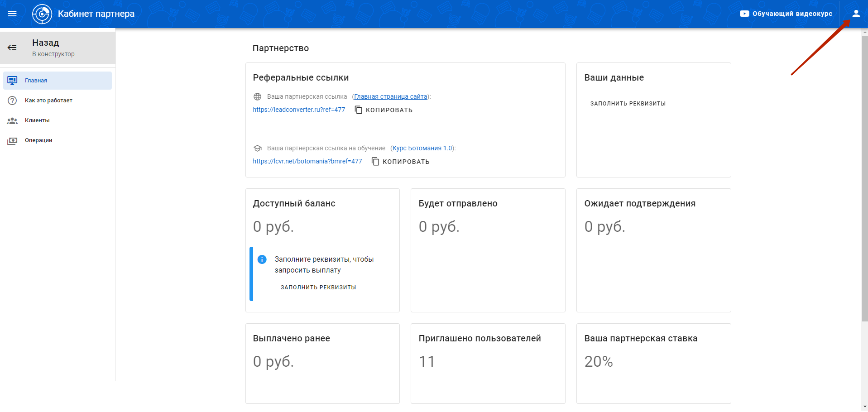Copy the leadconverter.ru referral link

(x=384, y=110)
